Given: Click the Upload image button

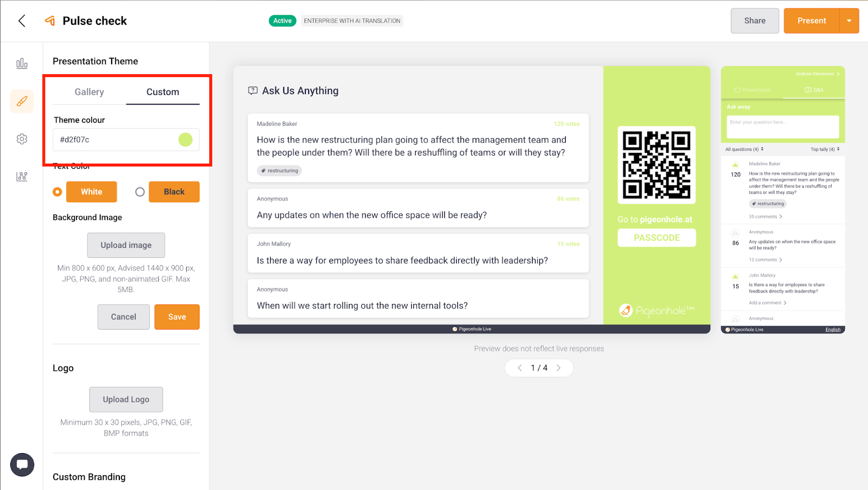Looking at the screenshot, I should [126, 246].
